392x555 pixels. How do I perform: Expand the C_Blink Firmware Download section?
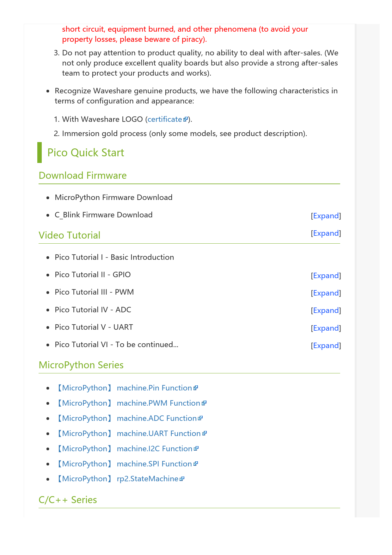[x=326, y=216]
